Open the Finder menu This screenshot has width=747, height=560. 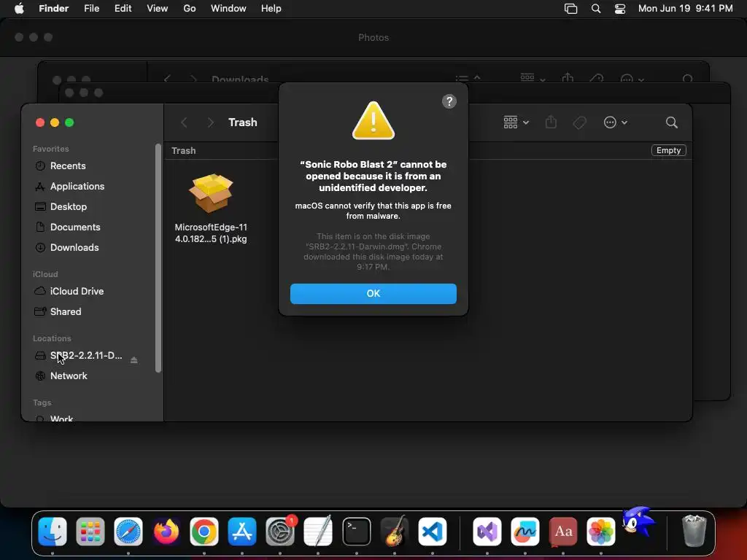53,9
